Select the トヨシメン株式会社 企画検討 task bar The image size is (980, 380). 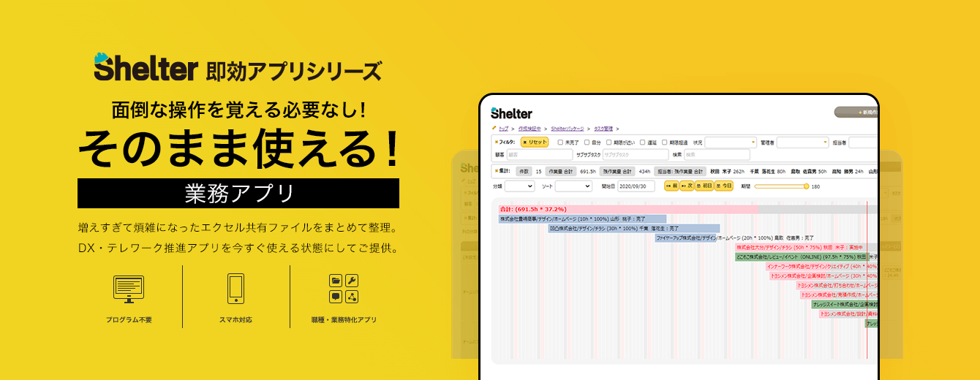823,275
